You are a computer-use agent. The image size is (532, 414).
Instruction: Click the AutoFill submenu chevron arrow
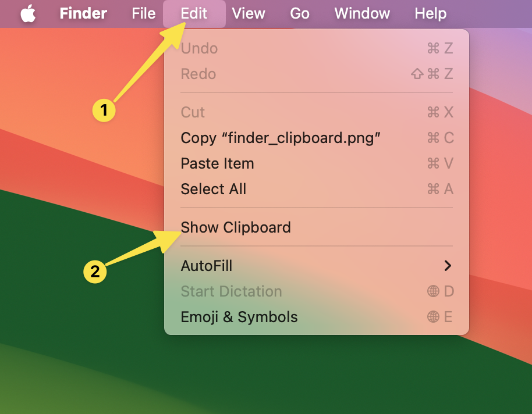coord(448,266)
